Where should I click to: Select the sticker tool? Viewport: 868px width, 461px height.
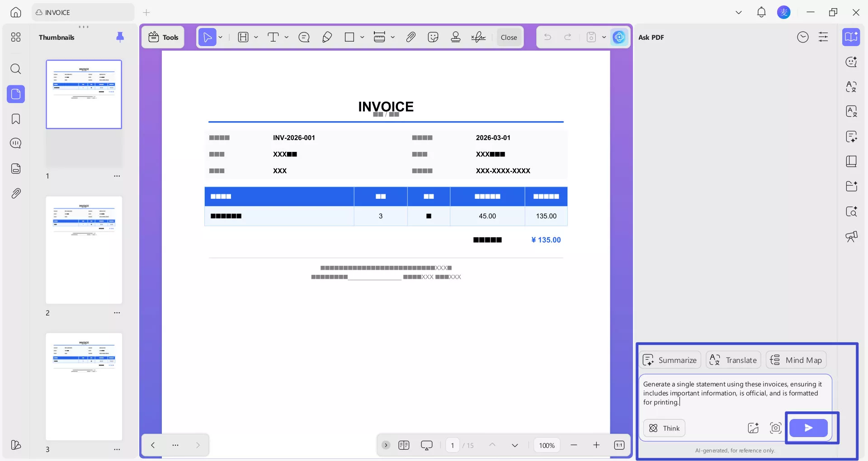[433, 37]
